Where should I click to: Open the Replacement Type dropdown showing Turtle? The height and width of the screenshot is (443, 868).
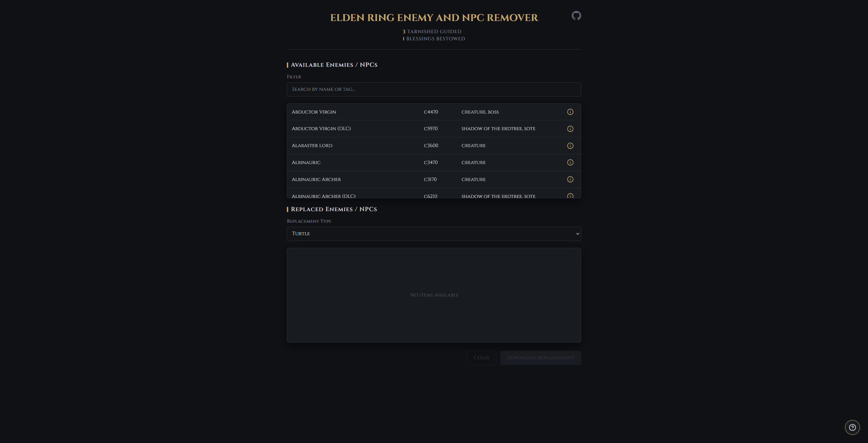[x=434, y=234]
